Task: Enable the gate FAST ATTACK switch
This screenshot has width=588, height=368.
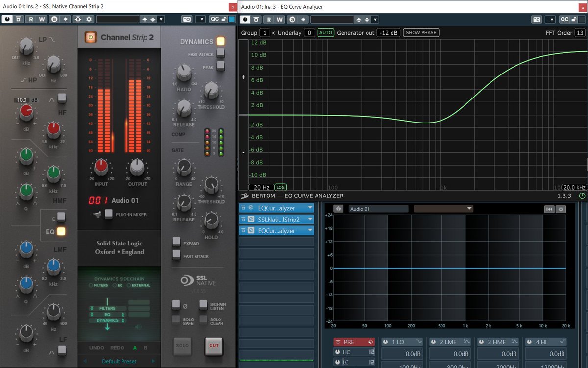Action: click(x=176, y=254)
